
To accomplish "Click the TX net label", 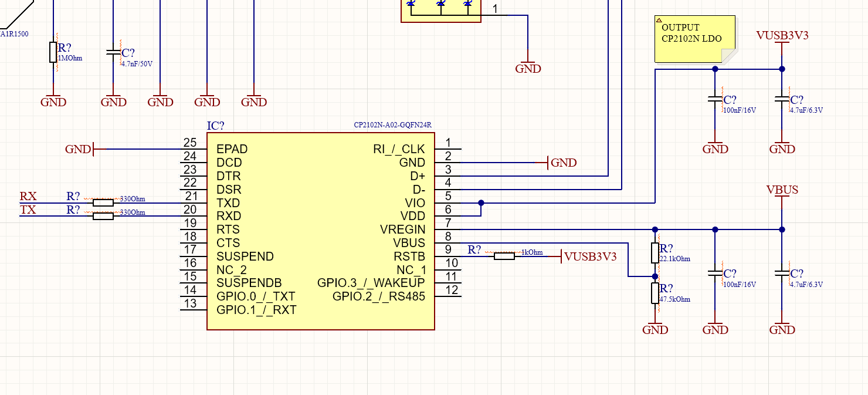I will point(28,210).
